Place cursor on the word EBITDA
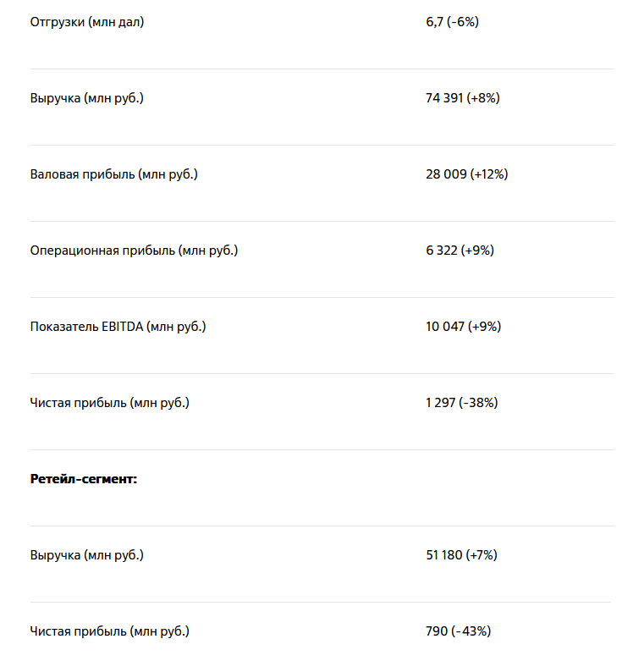The height and width of the screenshot is (661, 644). click(x=122, y=327)
